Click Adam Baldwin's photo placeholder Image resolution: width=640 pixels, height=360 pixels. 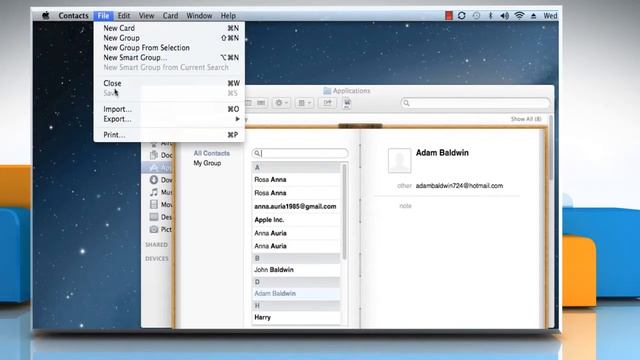click(399, 161)
